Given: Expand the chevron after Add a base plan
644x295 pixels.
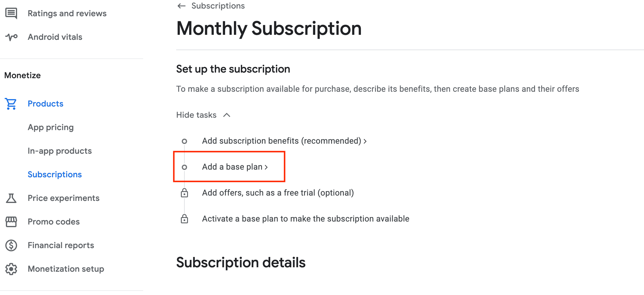Looking at the screenshot, I should click(x=266, y=167).
